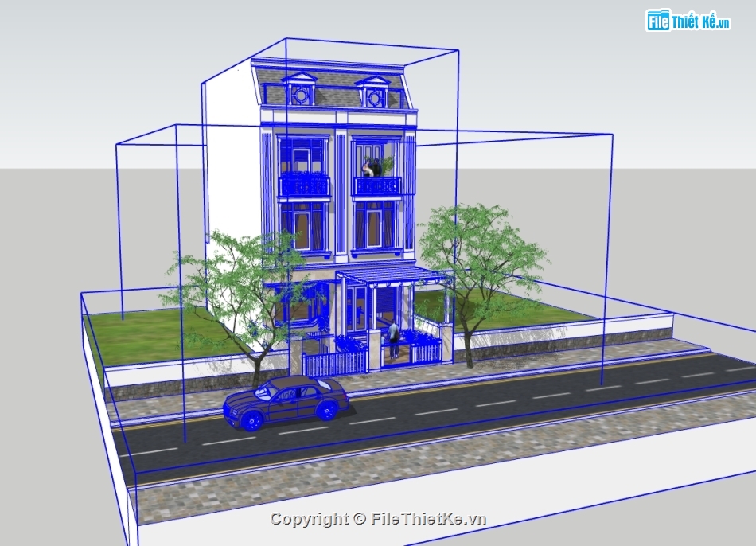Select the couple on the right balcony

[x=372, y=167]
